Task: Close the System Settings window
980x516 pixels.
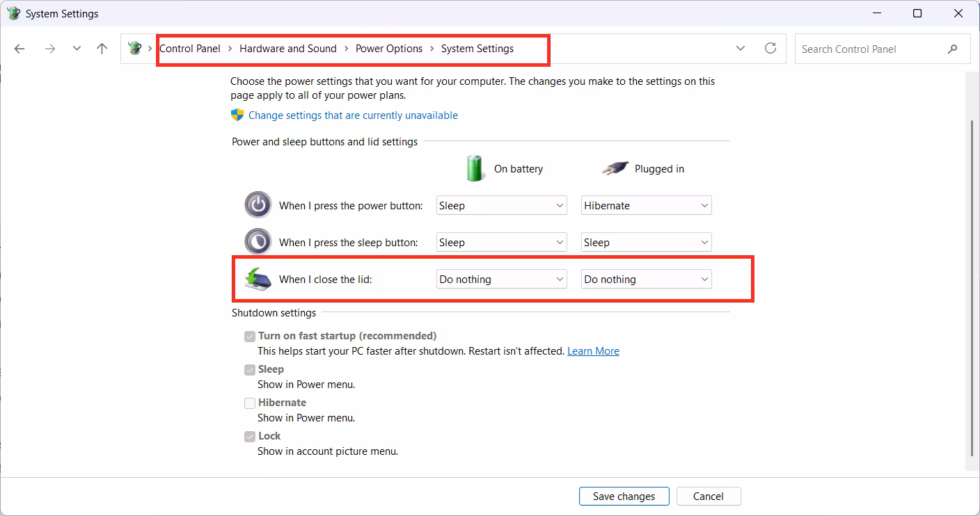Action: click(x=958, y=13)
